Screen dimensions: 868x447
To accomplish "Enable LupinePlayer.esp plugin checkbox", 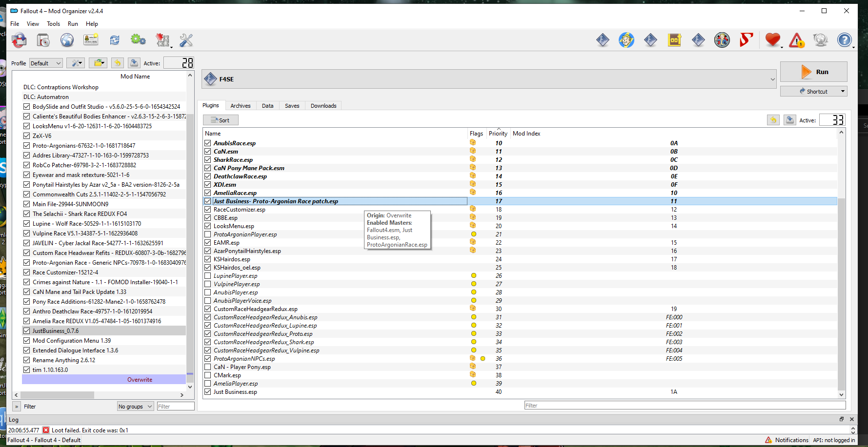I will [x=208, y=276].
